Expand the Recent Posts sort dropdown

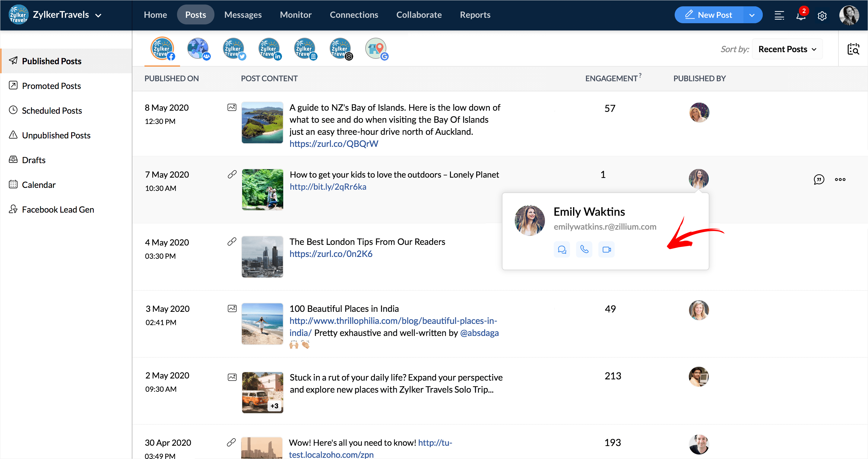(787, 49)
